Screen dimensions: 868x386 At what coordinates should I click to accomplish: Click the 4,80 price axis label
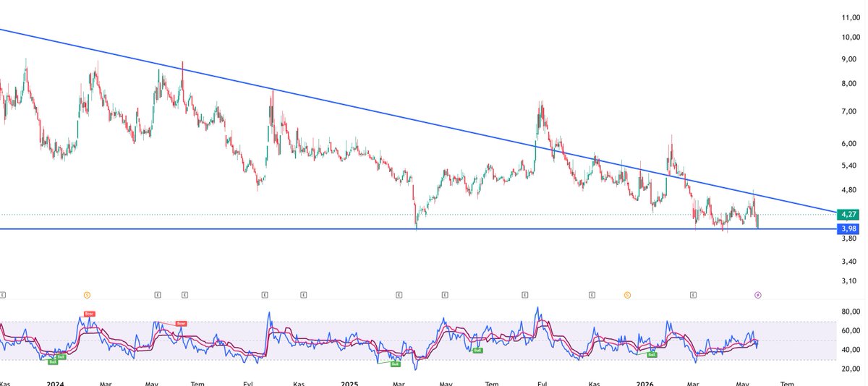pos(850,190)
